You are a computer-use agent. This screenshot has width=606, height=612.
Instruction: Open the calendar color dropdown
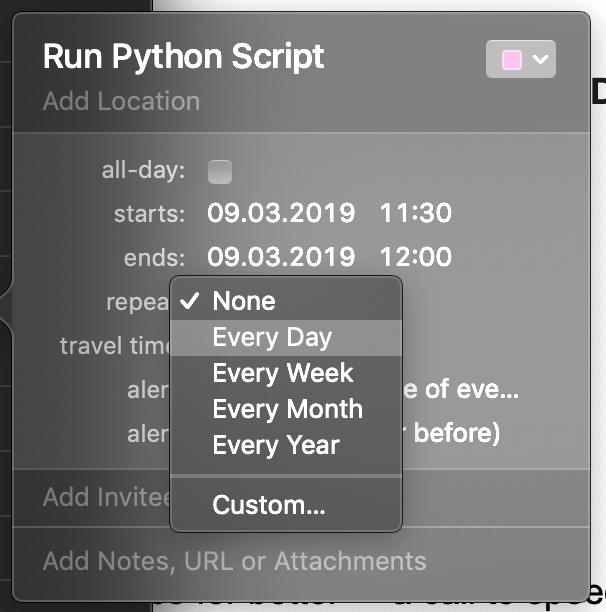521,59
